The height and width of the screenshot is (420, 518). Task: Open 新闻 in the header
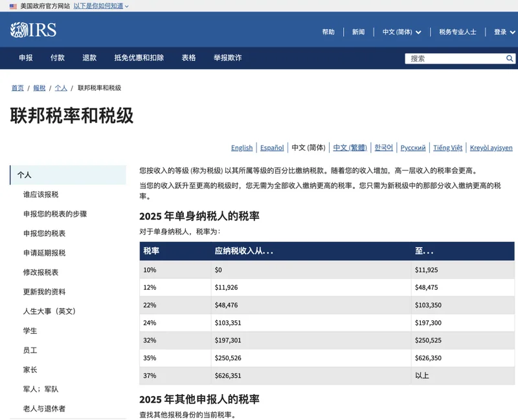coord(359,32)
